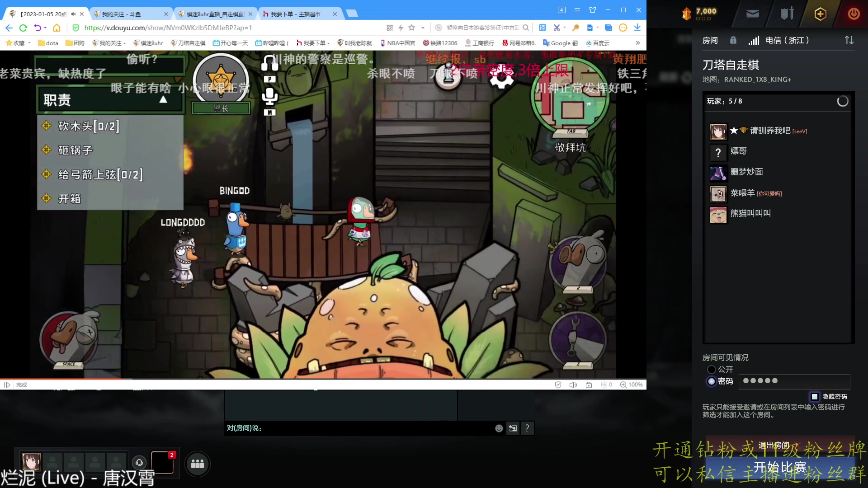Open the mail inbox envelope icon
The image size is (868, 488).
pos(752,14)
